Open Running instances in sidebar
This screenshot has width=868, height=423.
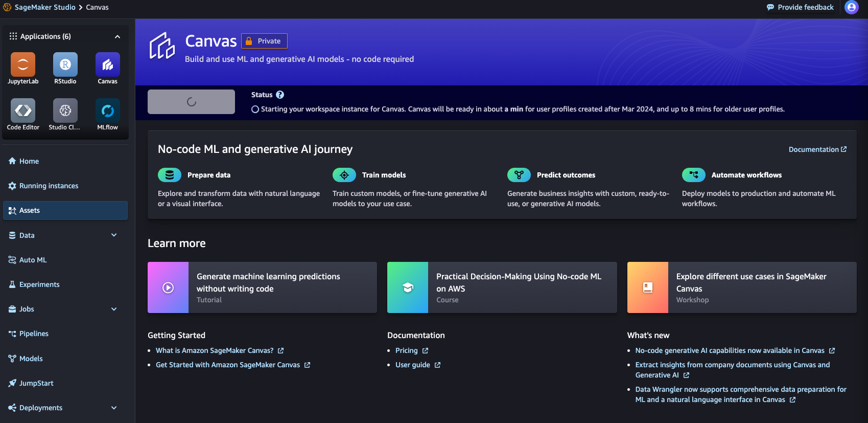point(65,186)
